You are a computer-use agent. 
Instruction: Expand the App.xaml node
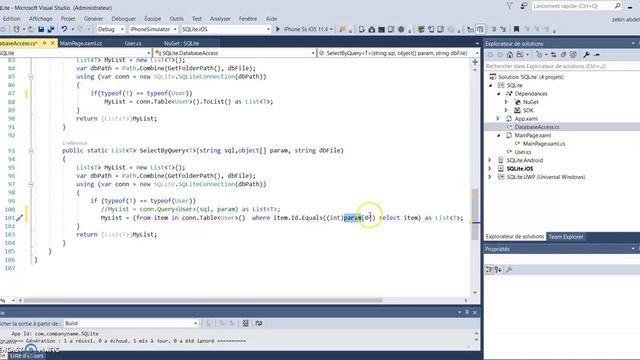coord(498,119)
